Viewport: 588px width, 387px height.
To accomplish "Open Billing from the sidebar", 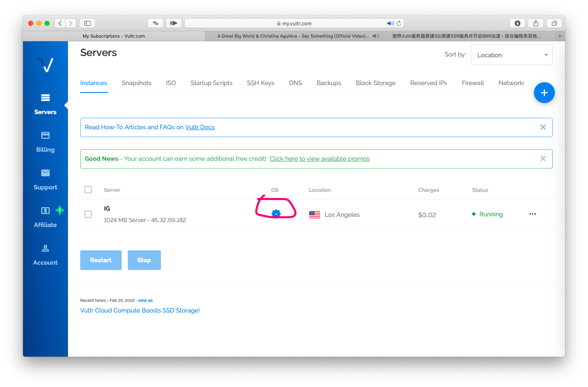I will (45, 142).
